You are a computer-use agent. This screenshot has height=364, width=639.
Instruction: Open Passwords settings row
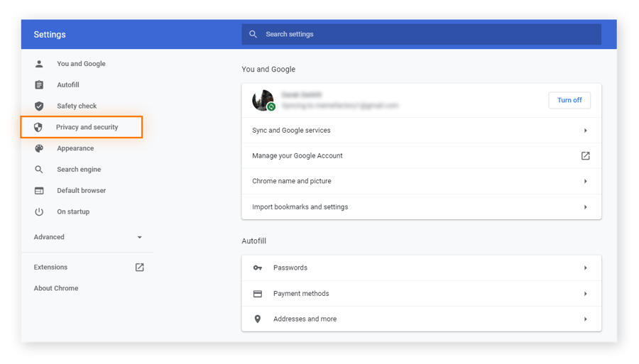coord(421,268)
